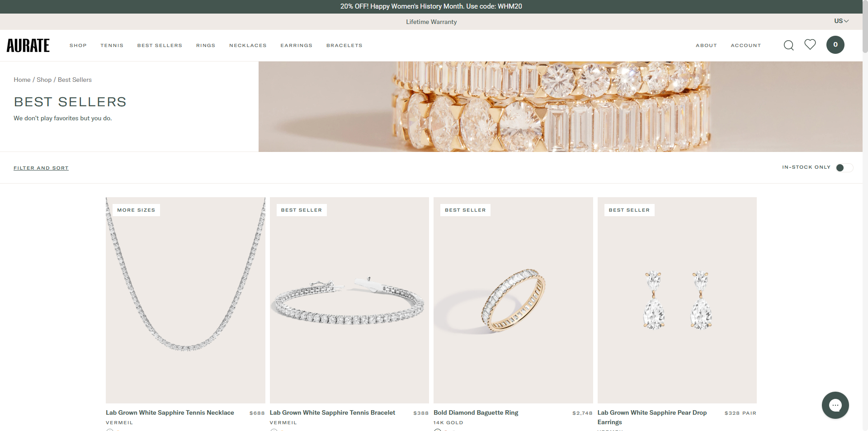Select Rings in the navigation
868x431 pixels.
pyautogui.click(x=206, y=46)
